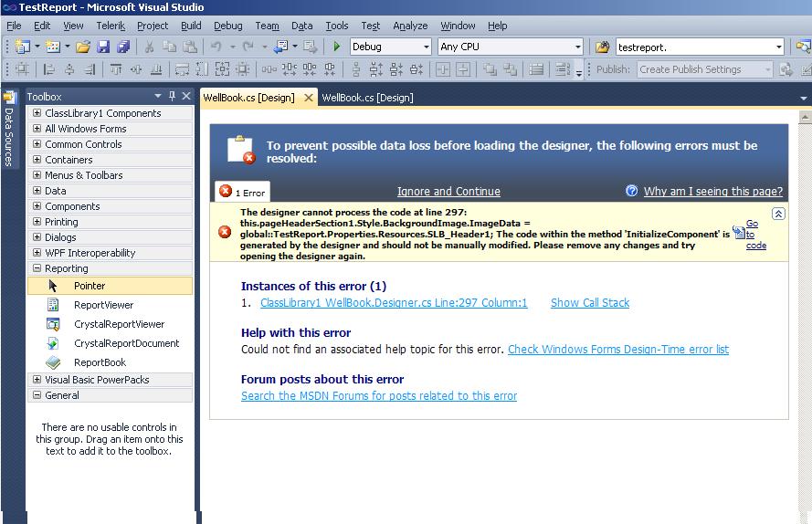Expand Containers toolbox group
Image resolution: width=812 pixels, height=524 pixels.
coord(37,160)
